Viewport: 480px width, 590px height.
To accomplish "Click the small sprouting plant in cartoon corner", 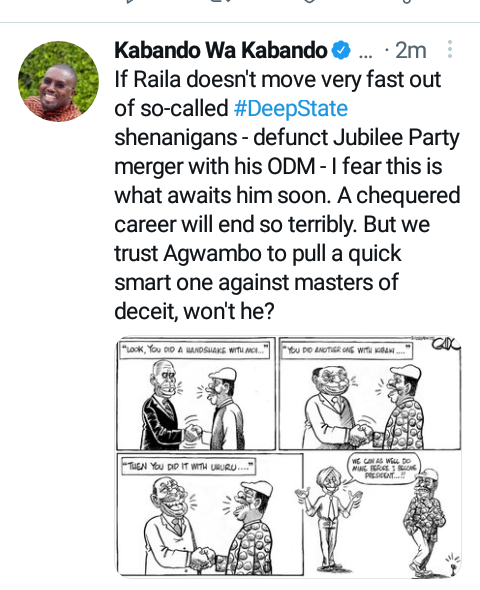I will [x=453, y=564].
